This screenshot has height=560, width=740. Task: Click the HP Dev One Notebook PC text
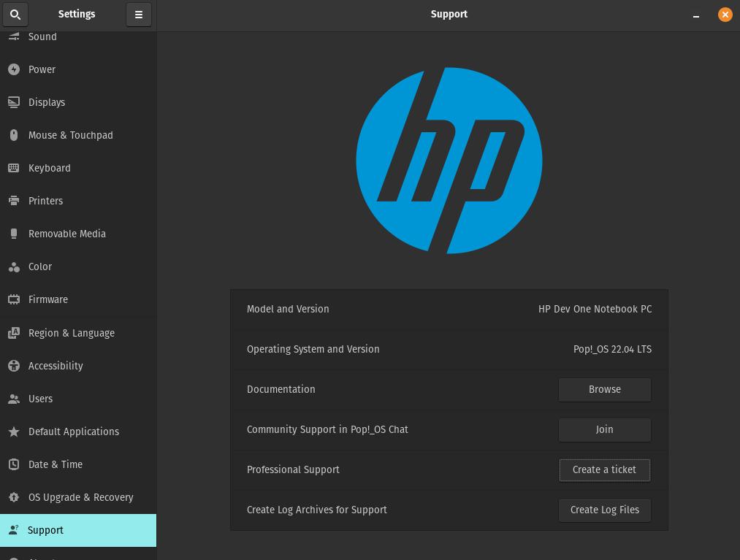click(x=595, y=309)
